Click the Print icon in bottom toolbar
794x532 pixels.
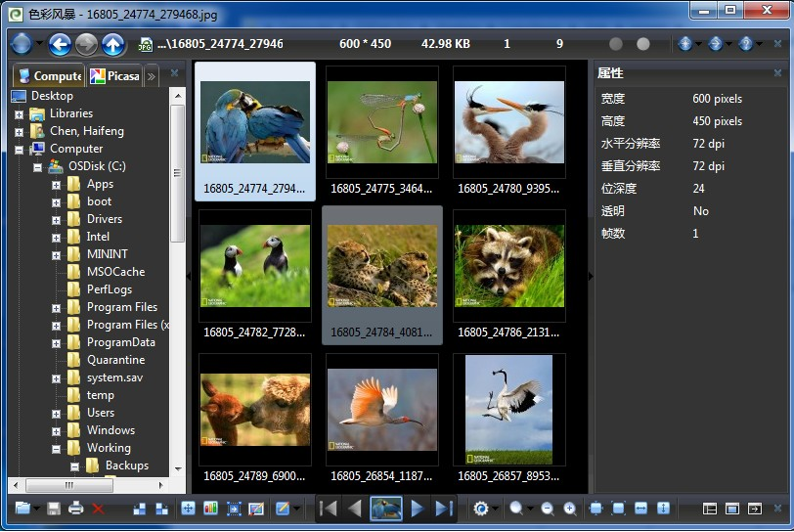click(x=75, y=509)
